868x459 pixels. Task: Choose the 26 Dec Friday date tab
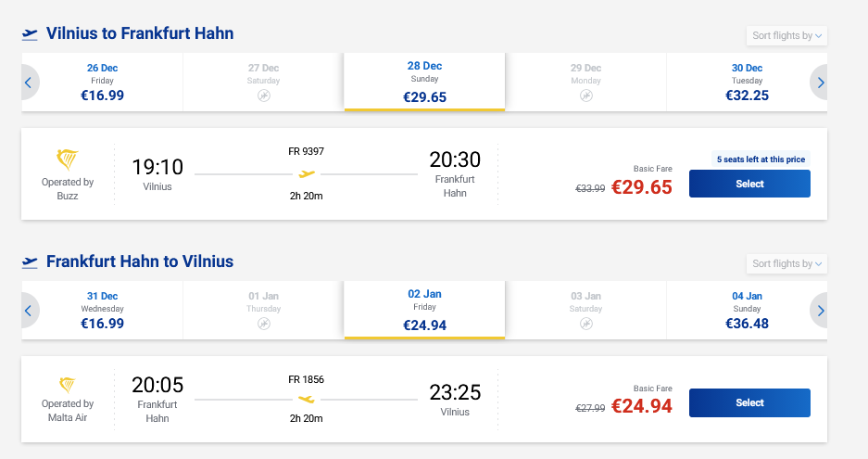coord(103,83)
